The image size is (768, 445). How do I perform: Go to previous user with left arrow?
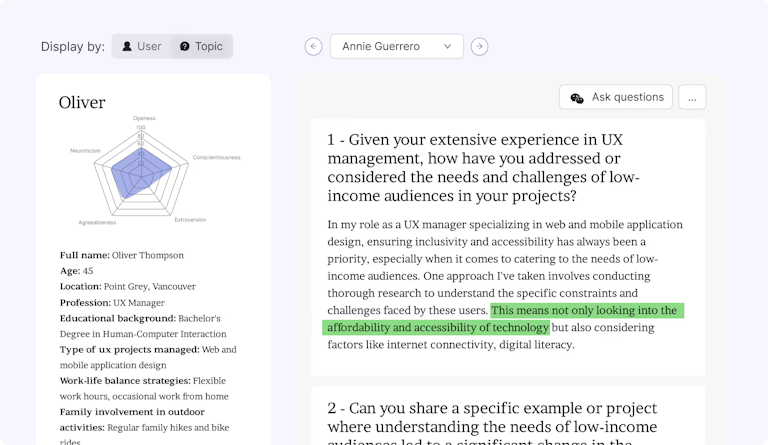(314, 46)
